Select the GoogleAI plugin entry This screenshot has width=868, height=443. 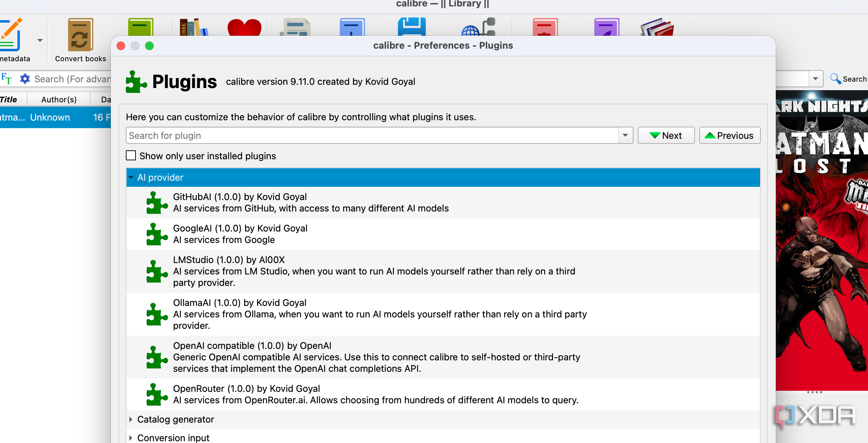[443, 234]
